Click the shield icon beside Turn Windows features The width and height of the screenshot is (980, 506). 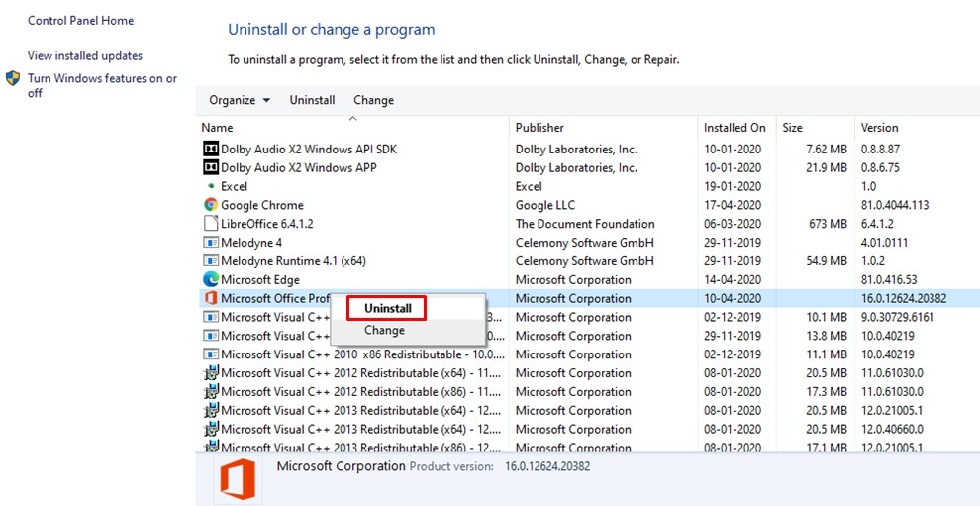[13, 79]
